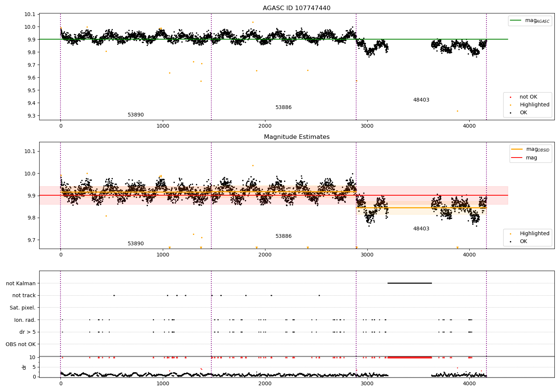Click the plot title "AGASC ID 107747440"
This screenshot has height=392, width=560.
[296, 8]
